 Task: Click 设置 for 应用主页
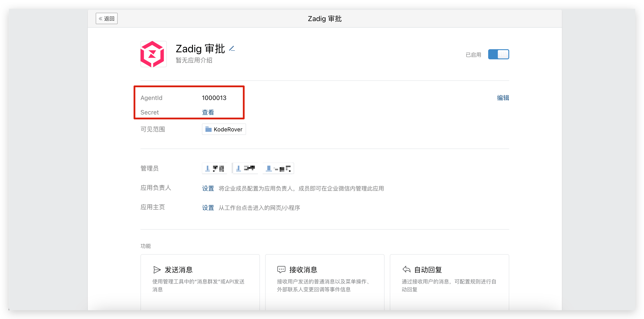coord(208,208)
